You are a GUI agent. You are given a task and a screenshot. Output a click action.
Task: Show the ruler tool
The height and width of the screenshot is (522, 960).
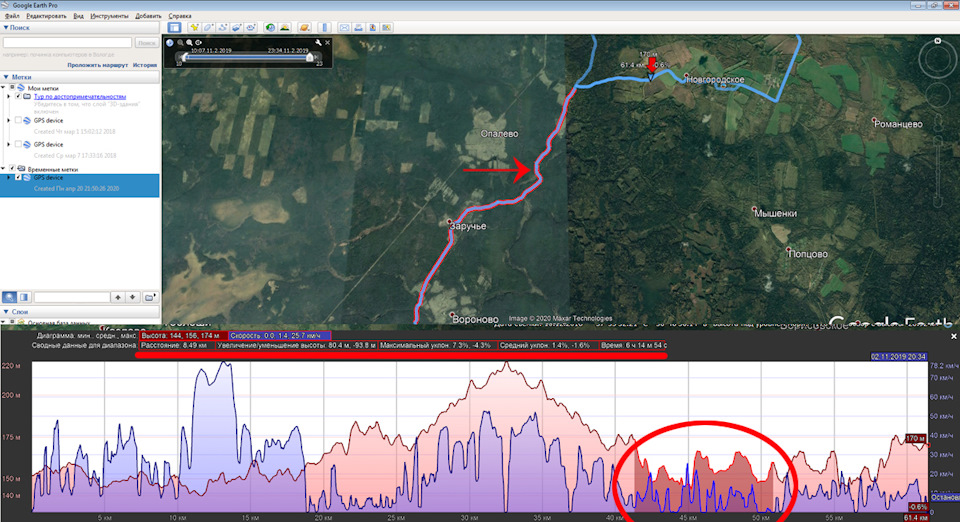click(324, 28)
